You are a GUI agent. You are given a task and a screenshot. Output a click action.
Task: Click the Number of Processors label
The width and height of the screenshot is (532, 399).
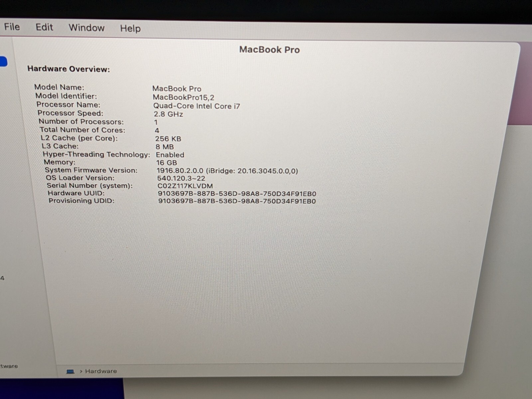[81, 122]
